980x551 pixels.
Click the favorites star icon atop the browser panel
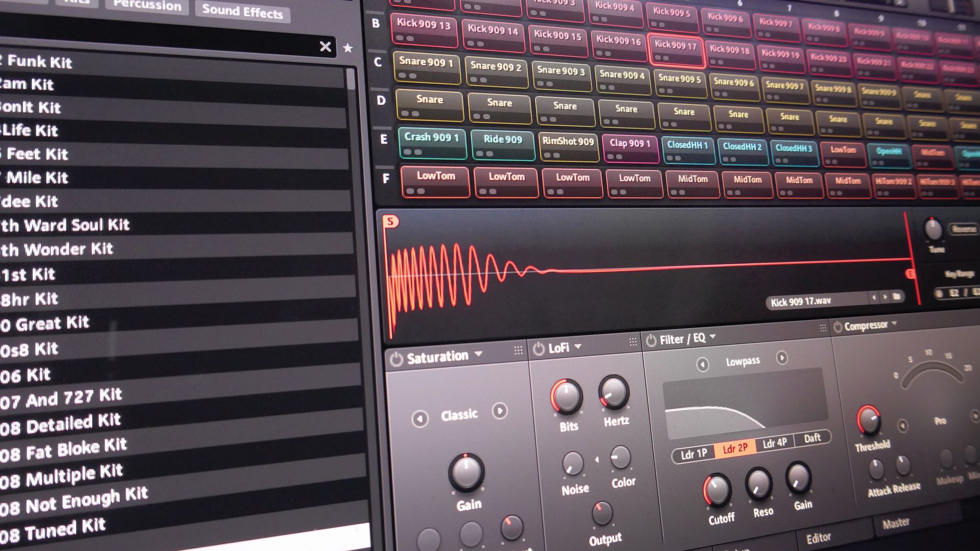pyautogui.click(x=348, y=47)
